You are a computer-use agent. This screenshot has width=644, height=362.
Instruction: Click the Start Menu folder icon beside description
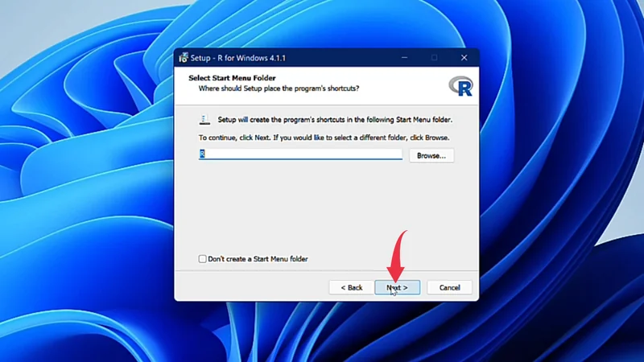pyautogui.click(x=204, y=120)
